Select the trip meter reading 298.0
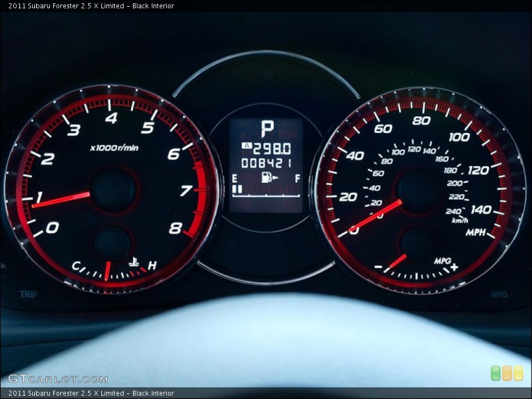532x399 pixels. [x=272, y=149]
